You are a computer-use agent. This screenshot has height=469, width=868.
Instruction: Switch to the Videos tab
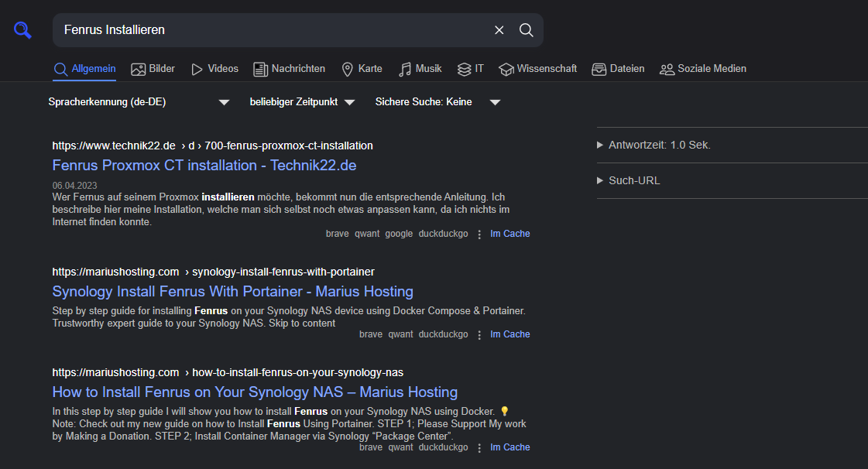coord(214,69)
